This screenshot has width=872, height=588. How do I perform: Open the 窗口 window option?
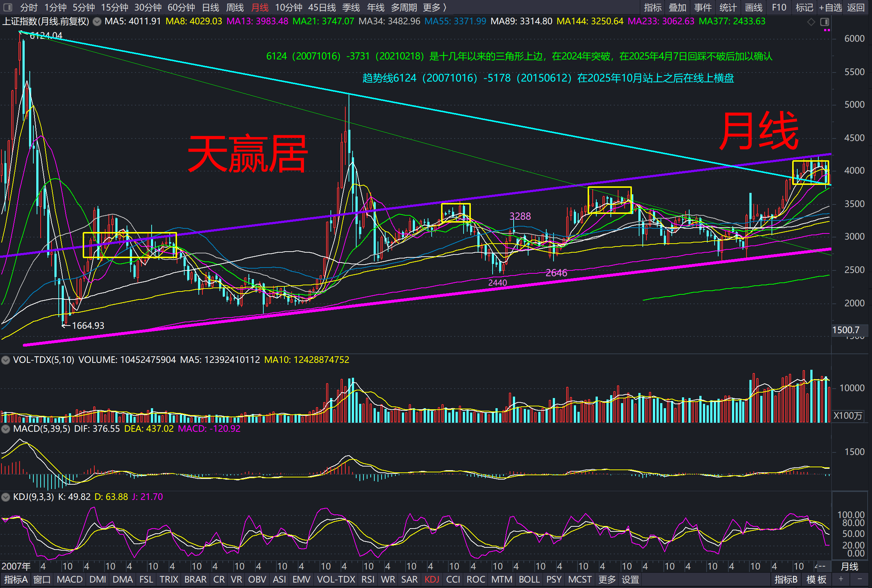coord(42,579)
